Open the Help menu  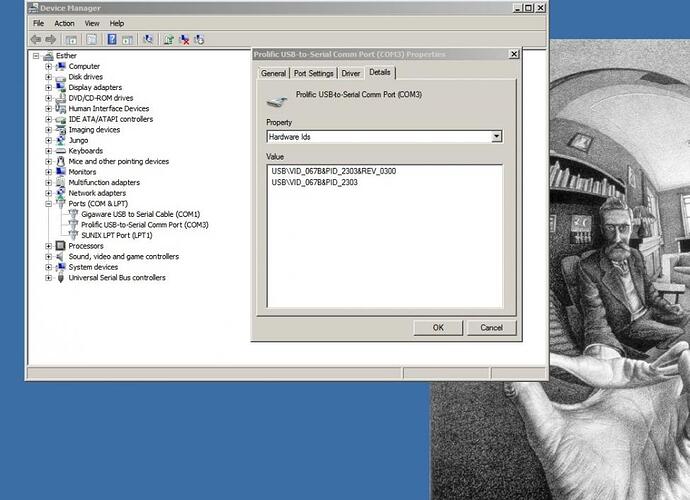coord(117,23)
